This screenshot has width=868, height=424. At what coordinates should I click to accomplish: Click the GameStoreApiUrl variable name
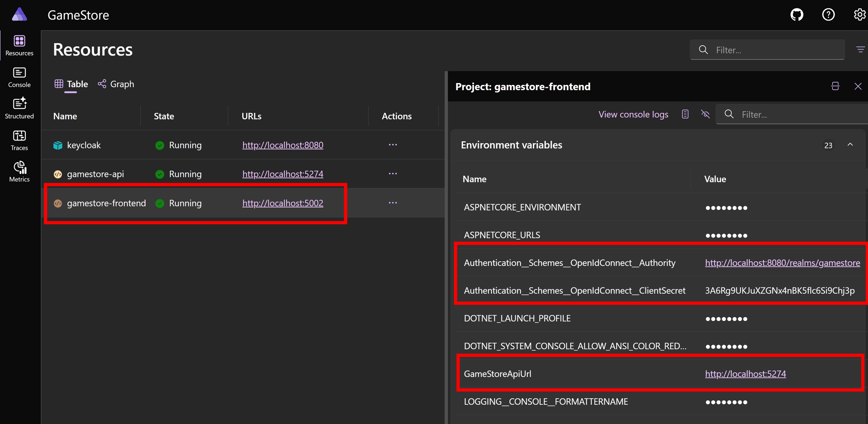click(498, 374)
